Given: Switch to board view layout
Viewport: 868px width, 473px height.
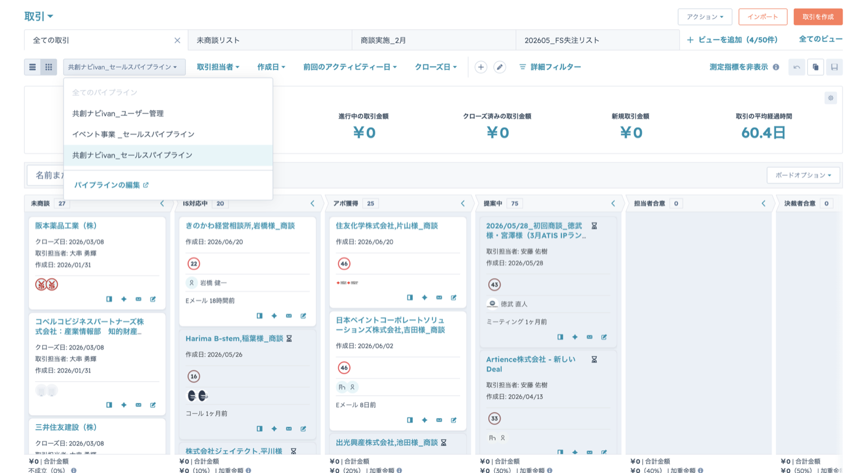Looking at the screenshot, I should [x=48, y=67].
